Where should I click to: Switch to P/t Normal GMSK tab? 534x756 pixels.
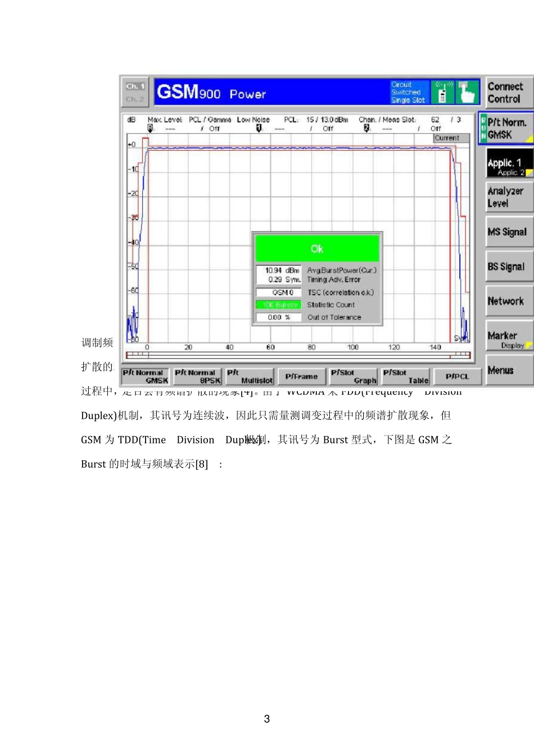point(146,377)
